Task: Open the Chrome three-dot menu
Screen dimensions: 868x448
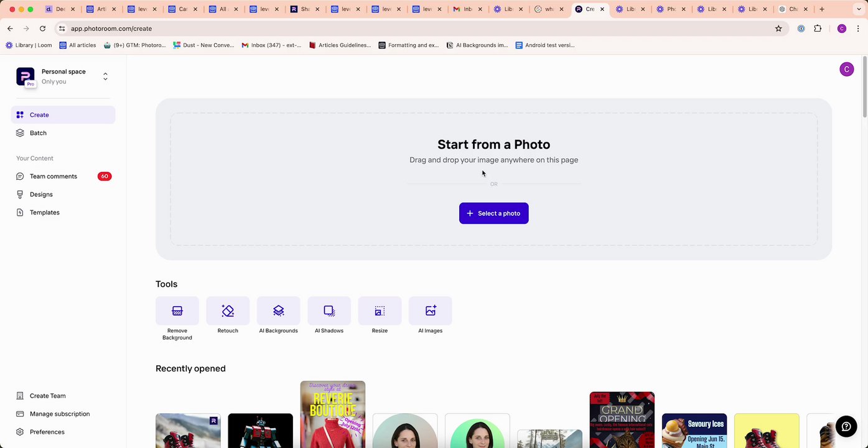Action: 859,29
